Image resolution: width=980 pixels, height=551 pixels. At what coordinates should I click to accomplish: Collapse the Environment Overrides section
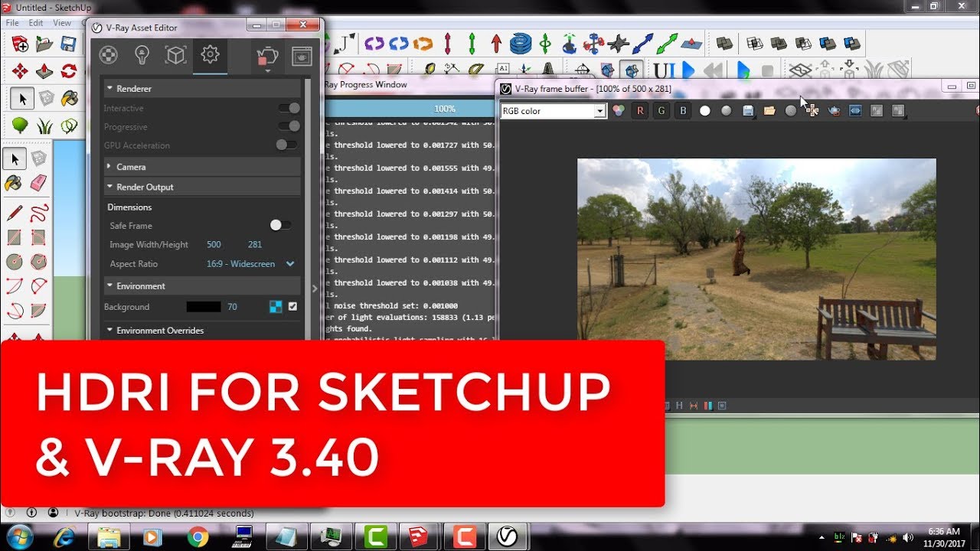[202, 331]
